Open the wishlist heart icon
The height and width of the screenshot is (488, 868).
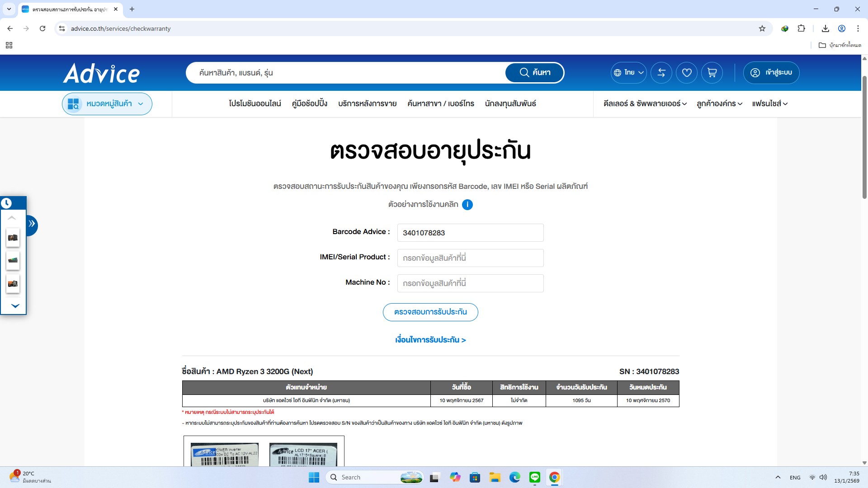tap(686, 73)
